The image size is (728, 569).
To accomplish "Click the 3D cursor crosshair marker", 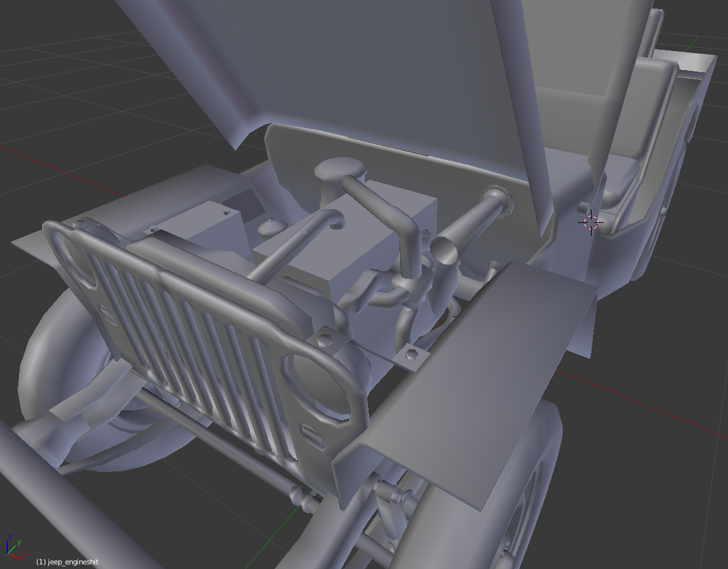I will pos(590,223).
